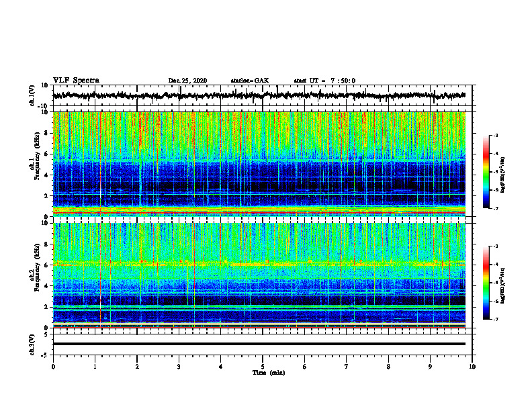Click the black ch.1 voltage waveform trace
This screenshot has height=411, width=532.
[259, 95]
